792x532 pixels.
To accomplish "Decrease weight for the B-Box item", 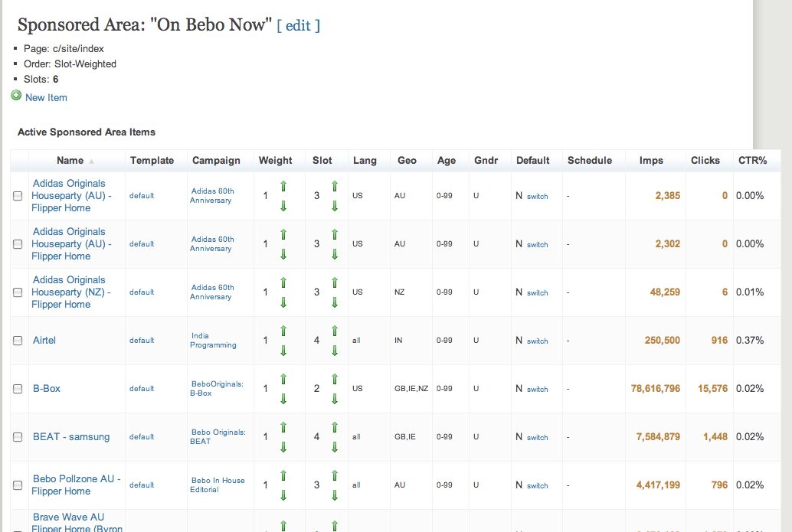I will pyautogui.click(x=283, y=399).
